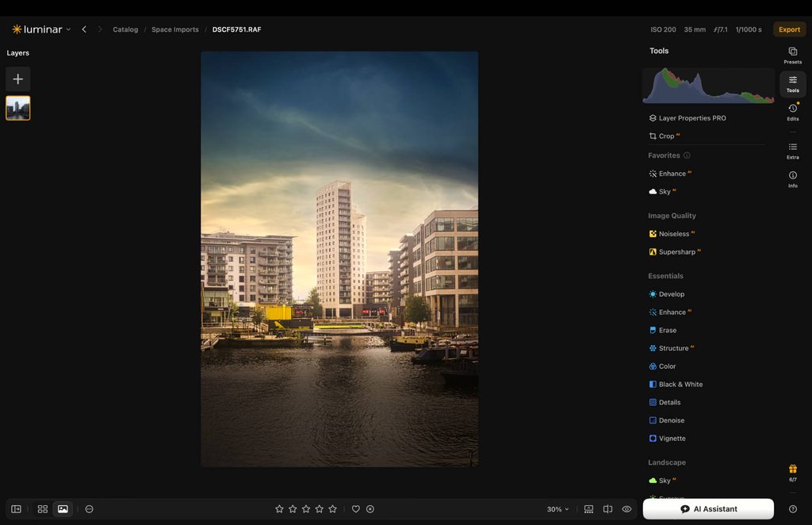Rate photo one star
The height and width of the screenshot is (525, 812).
coord(279,509)
